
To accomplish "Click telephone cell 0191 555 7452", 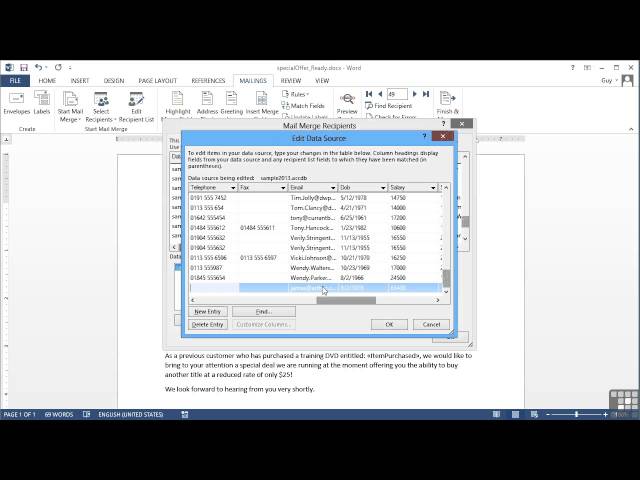I will click(x=213, y=198).
